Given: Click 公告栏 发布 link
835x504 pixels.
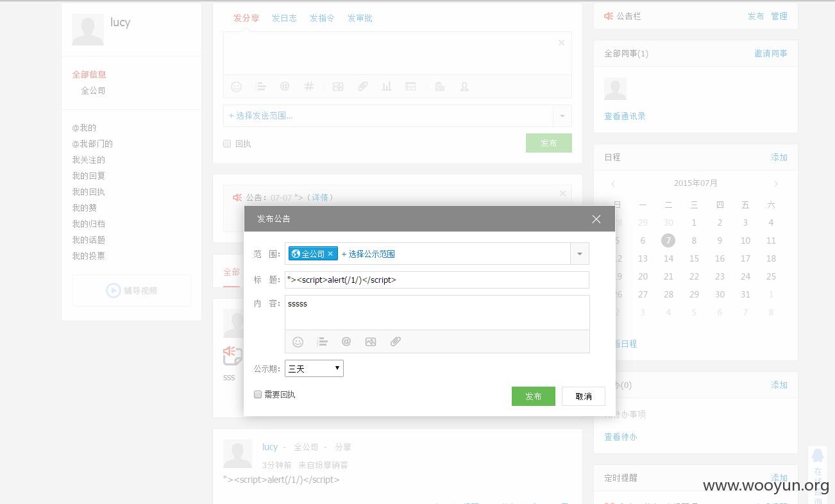Looking at the screenshot, I should [x=755, y=16].
